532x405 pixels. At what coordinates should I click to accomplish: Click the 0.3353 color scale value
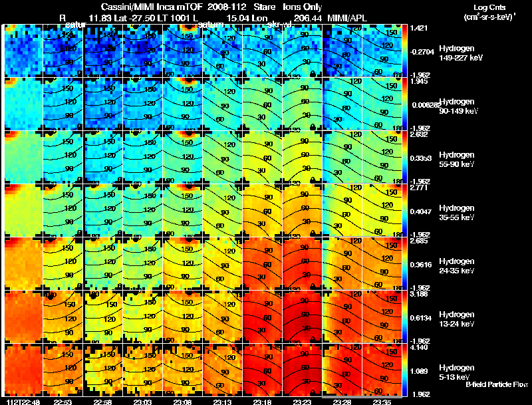click(421, 158)
